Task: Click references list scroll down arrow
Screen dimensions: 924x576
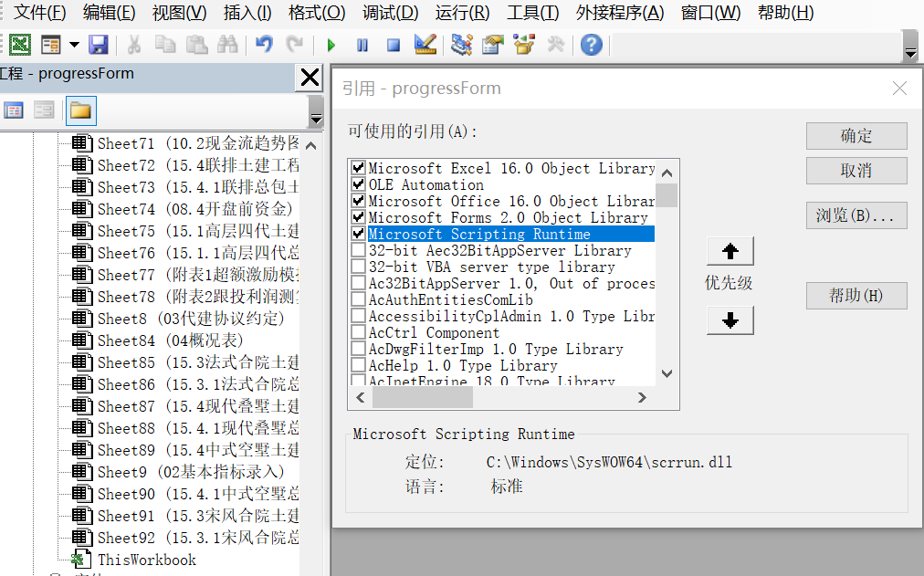Action: tap(667, 373)
